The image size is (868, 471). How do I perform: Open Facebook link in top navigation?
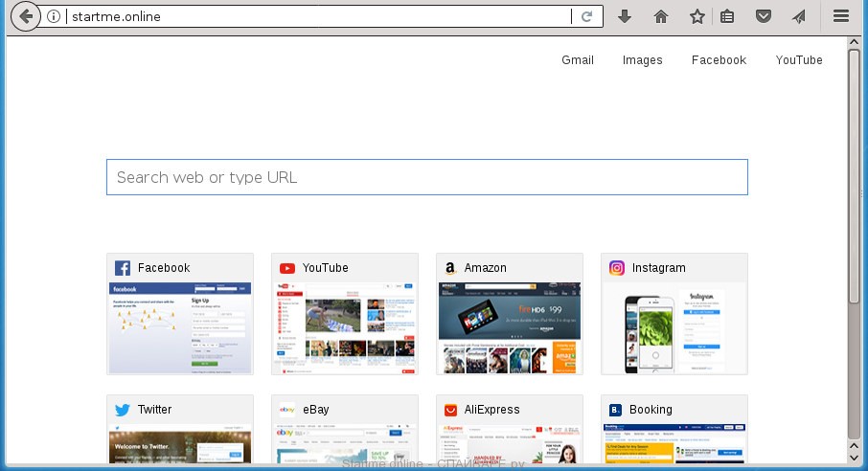point(719,59)
